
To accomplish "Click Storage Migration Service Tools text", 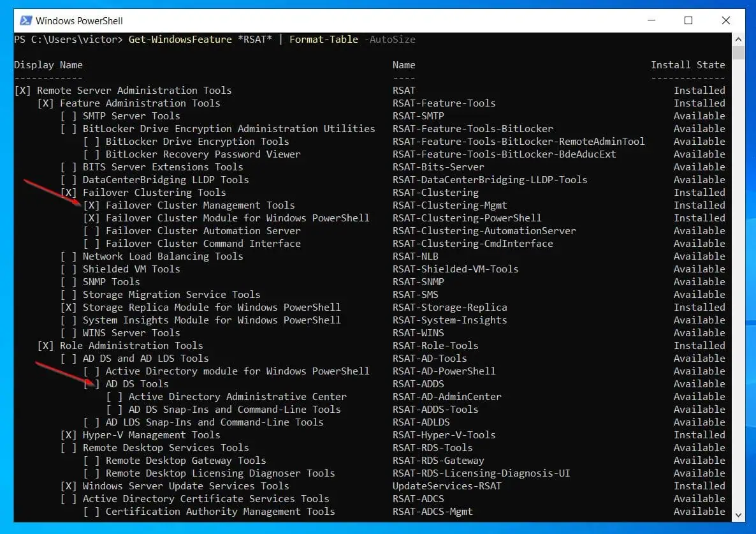I will click(171, 295).
